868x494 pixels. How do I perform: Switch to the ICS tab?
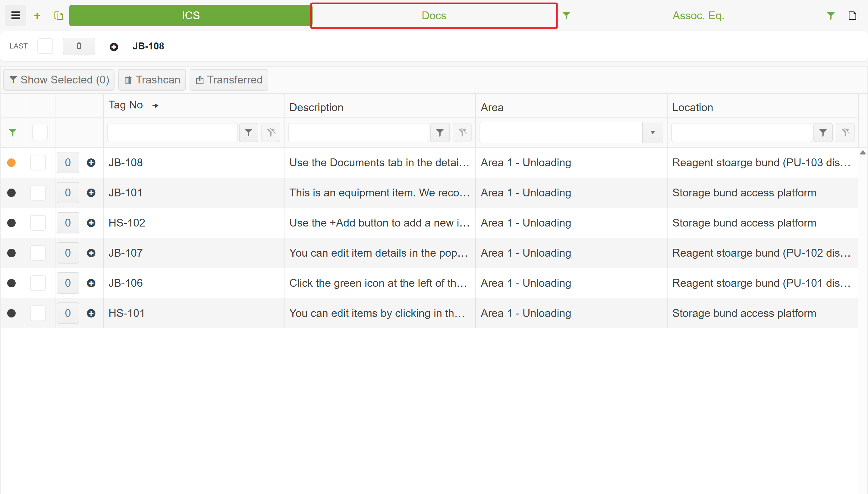[x=190, y=16]
